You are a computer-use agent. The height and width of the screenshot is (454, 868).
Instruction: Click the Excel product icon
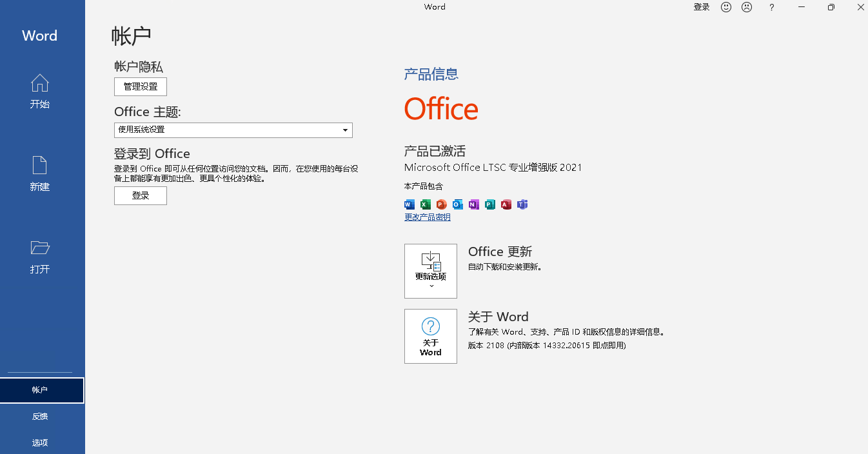click(426, 204)
